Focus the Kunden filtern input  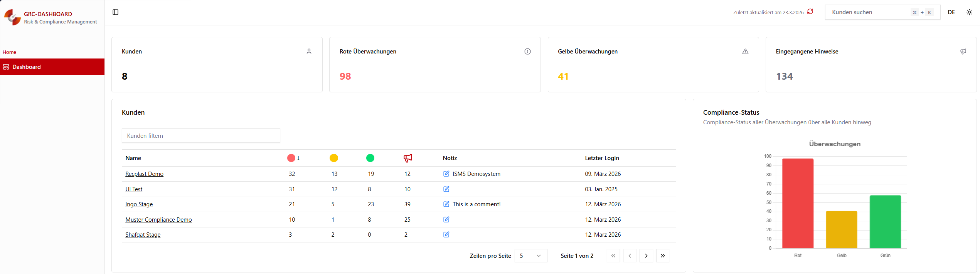(x=201, y=135)
